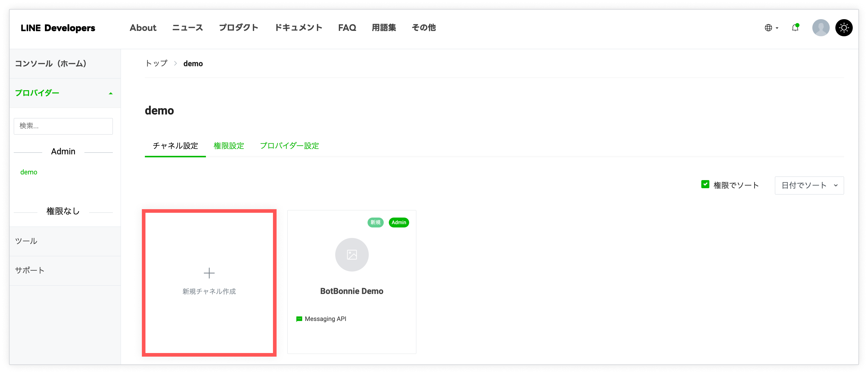Viewport: 868px width, 374px height.
Task: Open the その他 menu item
Action: 424,28
